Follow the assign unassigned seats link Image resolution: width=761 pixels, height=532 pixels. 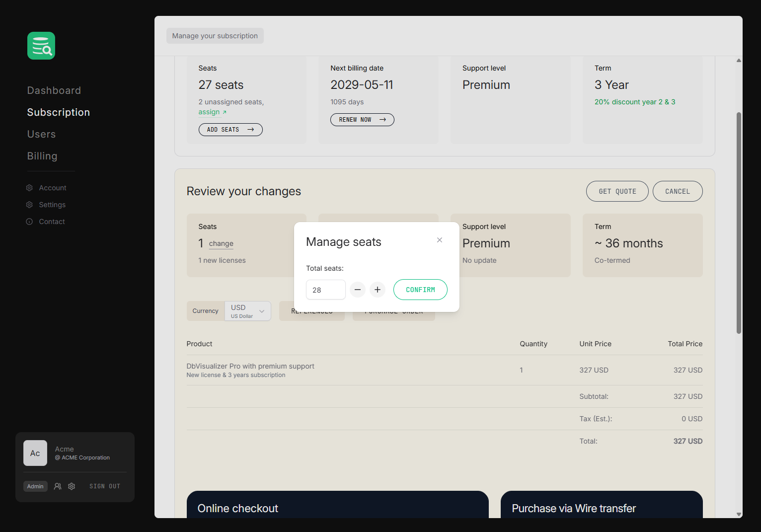[212, 112]
